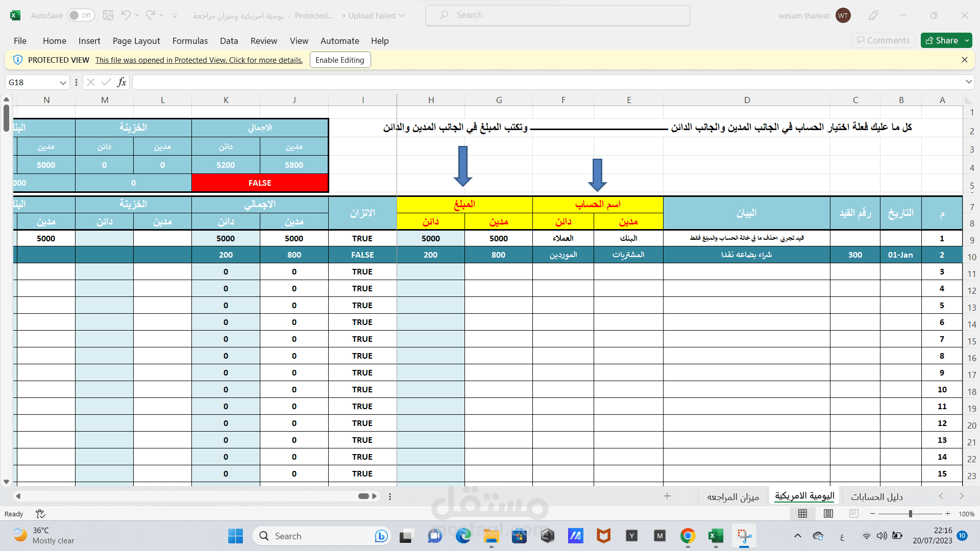980x551 pixels.
Task: Open the Share button dropdown arrow
Action: (x=967, y=40)
